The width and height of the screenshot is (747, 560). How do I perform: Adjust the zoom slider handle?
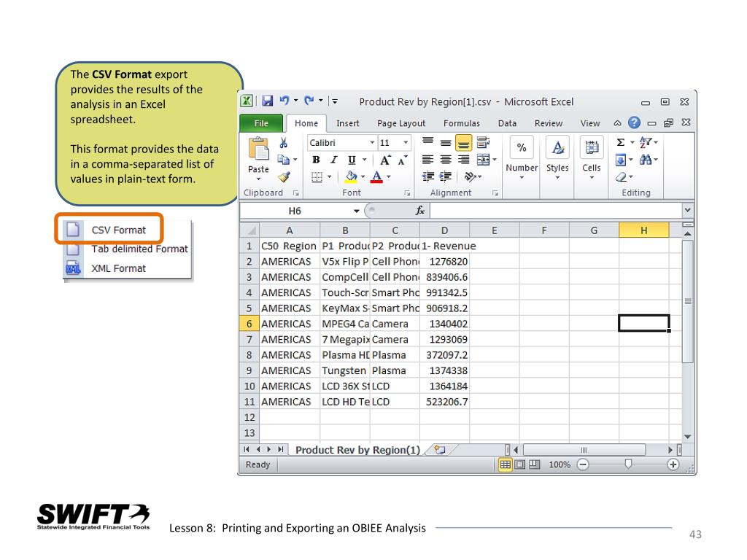[x=628, y=464]
